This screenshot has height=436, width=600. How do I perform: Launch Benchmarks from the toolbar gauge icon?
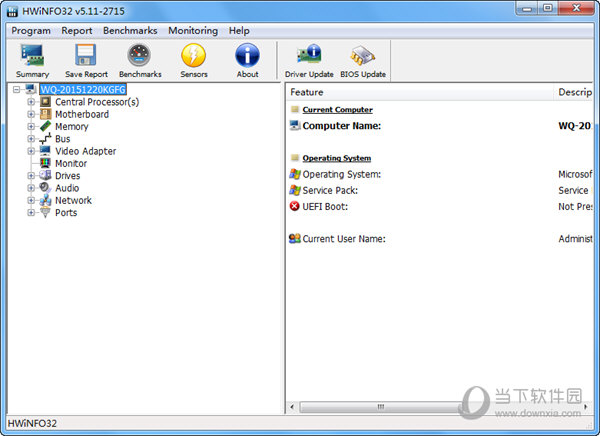tap(139, 55)
